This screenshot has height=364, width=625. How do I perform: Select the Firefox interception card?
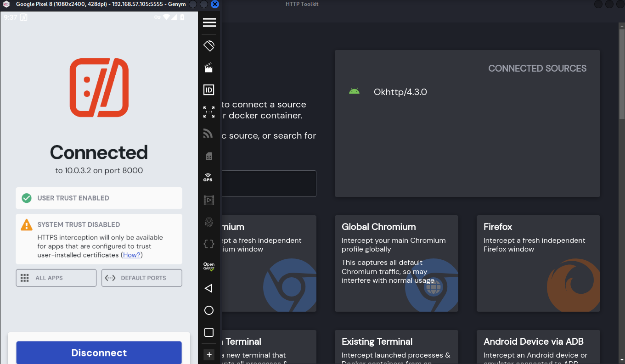pyautogui.click(x=538, y=263)
